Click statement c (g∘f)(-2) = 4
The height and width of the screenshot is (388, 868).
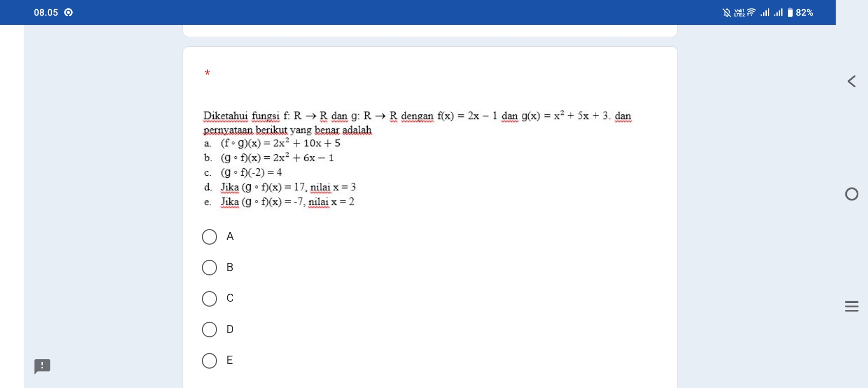coord(243,172)
